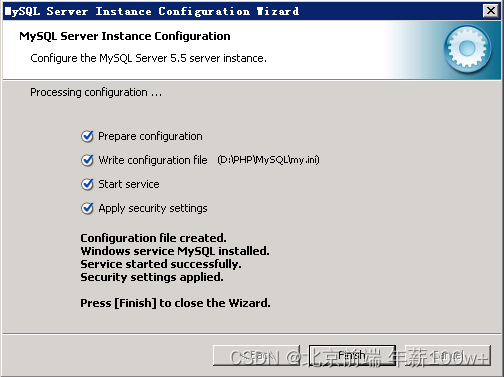504x377 pixels.
Task: Click the my.ini file path text
Action: pyautogui.click(x=268, y=160)
